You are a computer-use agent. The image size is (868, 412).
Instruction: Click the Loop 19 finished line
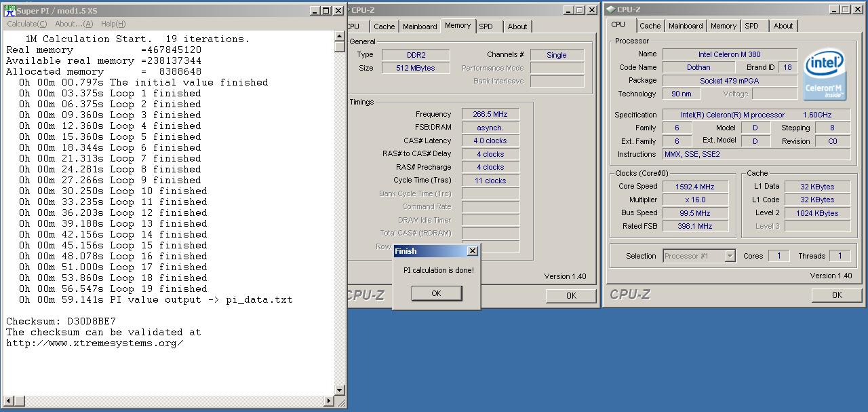113,288
